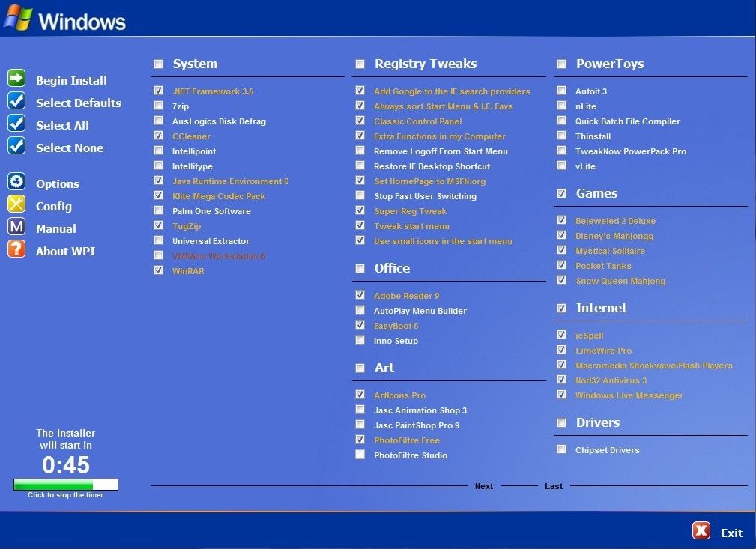Toggle the PowerToys section checkbox

click(562, 63)
